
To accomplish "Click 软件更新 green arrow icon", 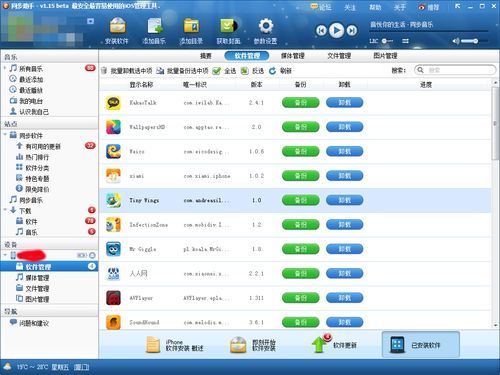I will [319, 345].
